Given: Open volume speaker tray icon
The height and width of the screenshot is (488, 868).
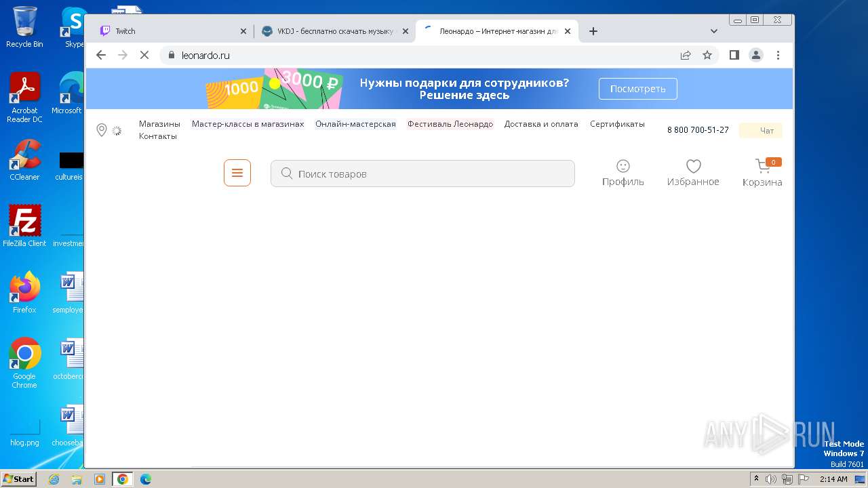Looking at the screenshot, I should pos(771,479).
